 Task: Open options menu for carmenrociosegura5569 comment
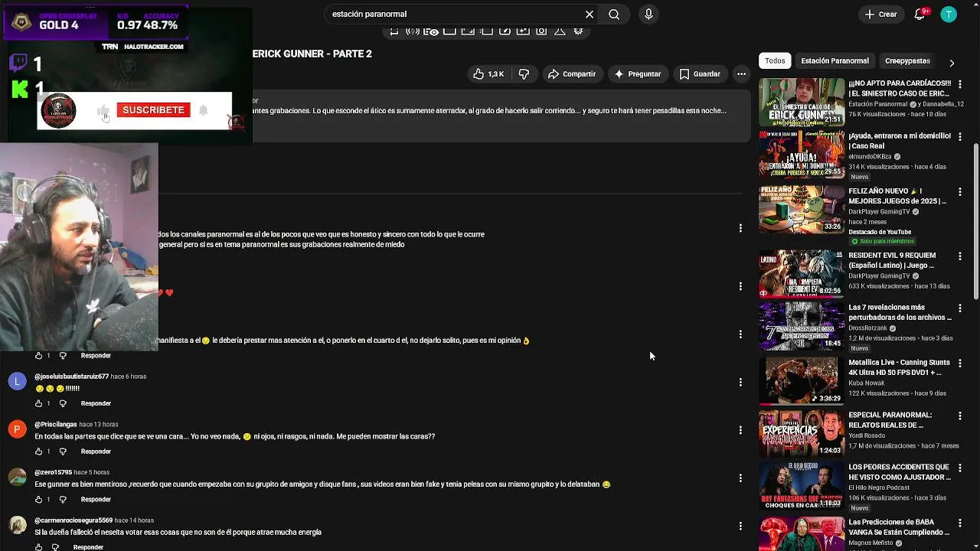(x=740, y=526)
